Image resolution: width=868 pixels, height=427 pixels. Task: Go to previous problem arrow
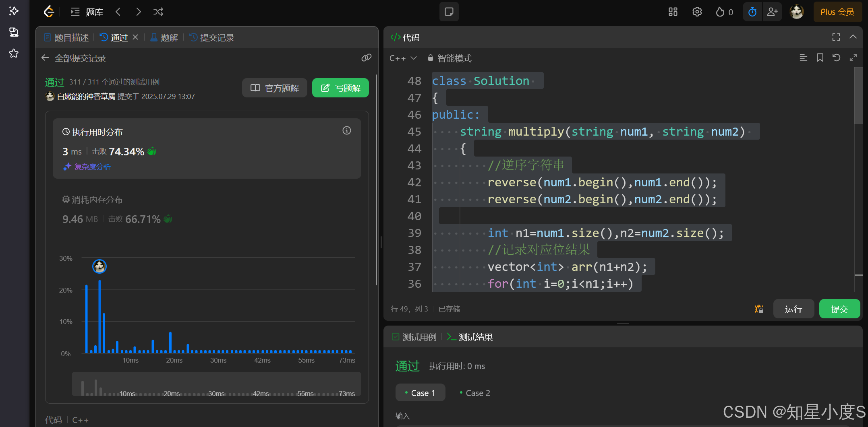click(x=118, y=12)
